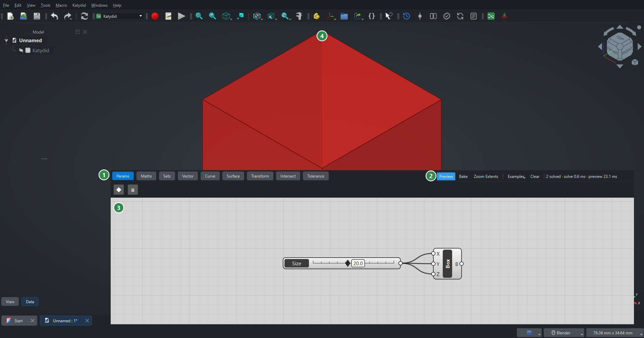
Task: Click the Bake button
Action: [x=463, y=177]
